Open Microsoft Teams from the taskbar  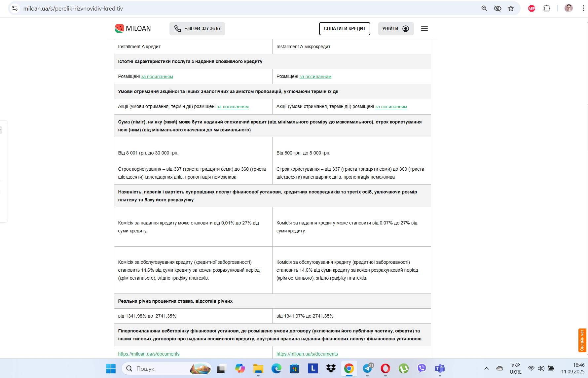[x=440, y=368]
